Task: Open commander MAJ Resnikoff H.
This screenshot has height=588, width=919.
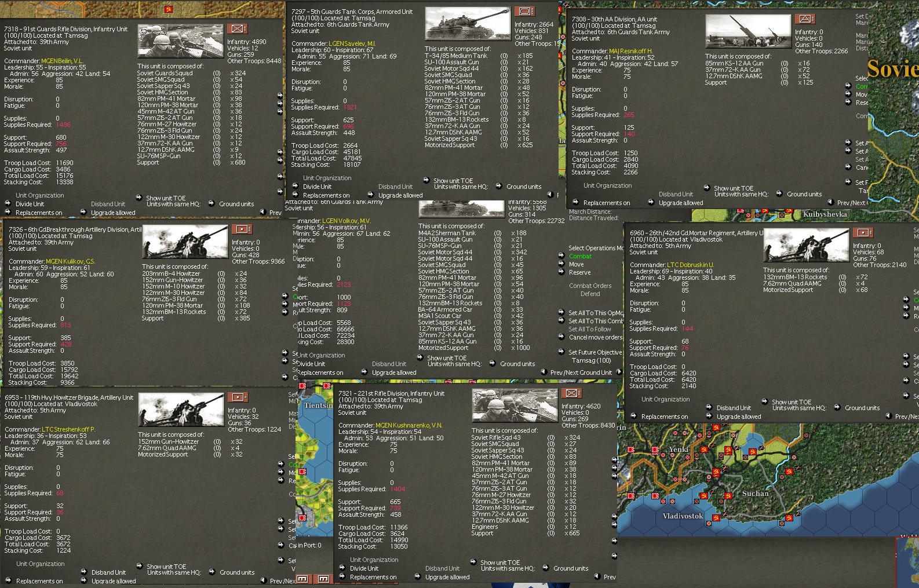Action: [x=630, y=51]
